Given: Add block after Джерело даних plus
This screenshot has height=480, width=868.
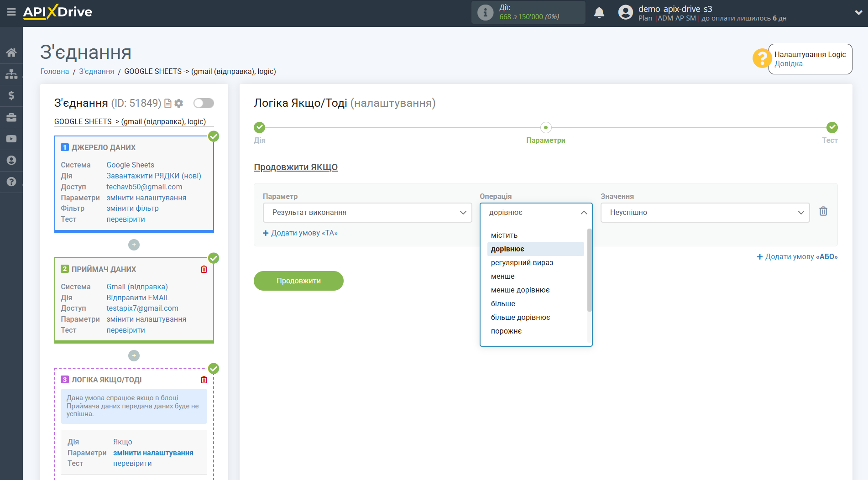Looking at the screenshot, I should 134,245.
